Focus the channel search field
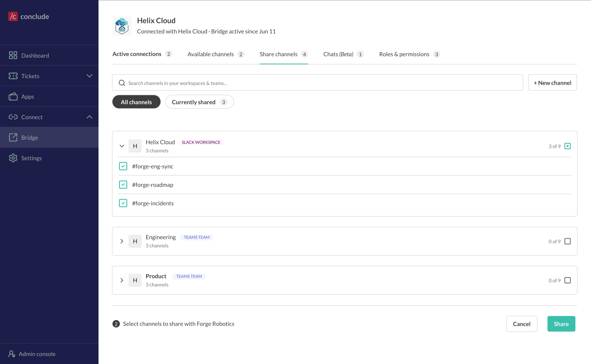 tap(317, 83)
